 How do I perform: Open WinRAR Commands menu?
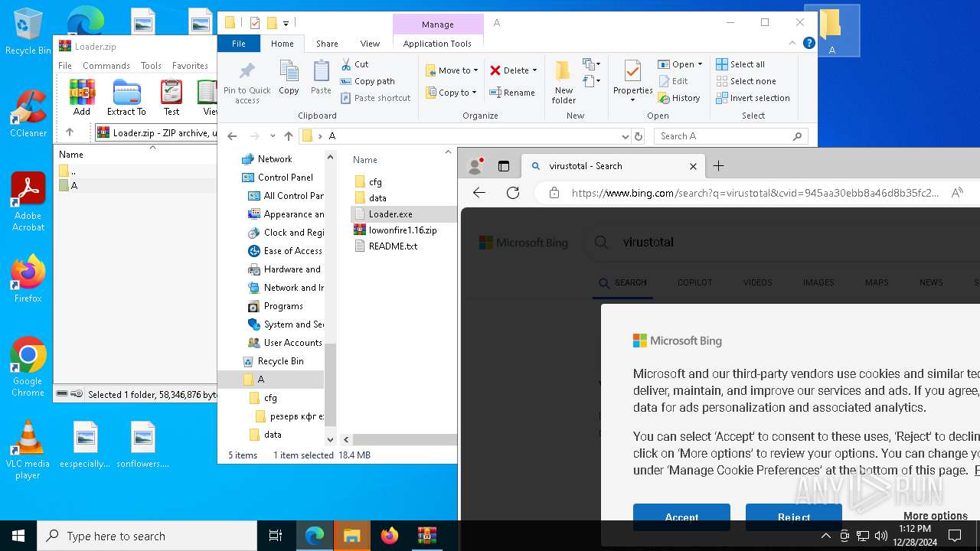click(106, 66)
